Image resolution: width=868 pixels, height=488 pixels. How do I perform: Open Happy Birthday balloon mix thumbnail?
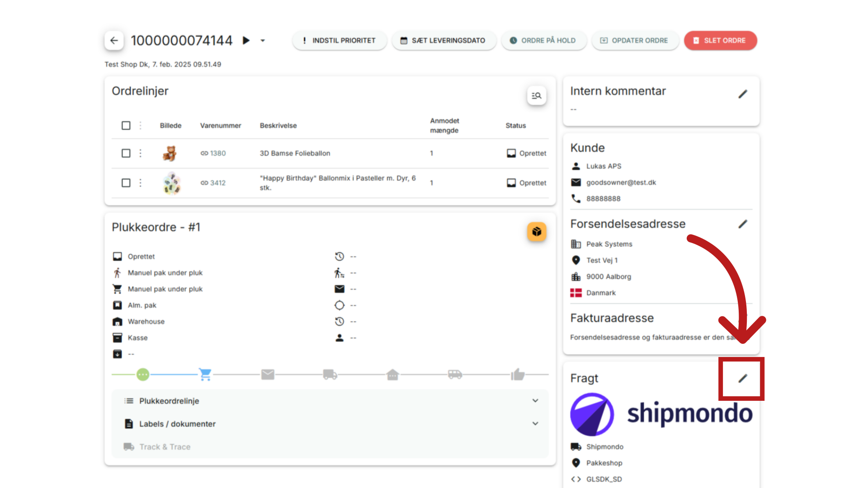pyautogui.click(x=171, y=183)
